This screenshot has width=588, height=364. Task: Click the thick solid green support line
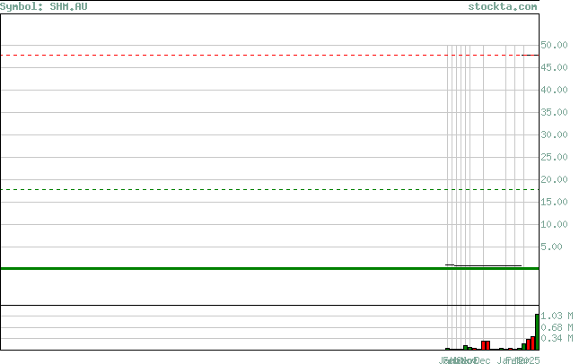(269, 268)
